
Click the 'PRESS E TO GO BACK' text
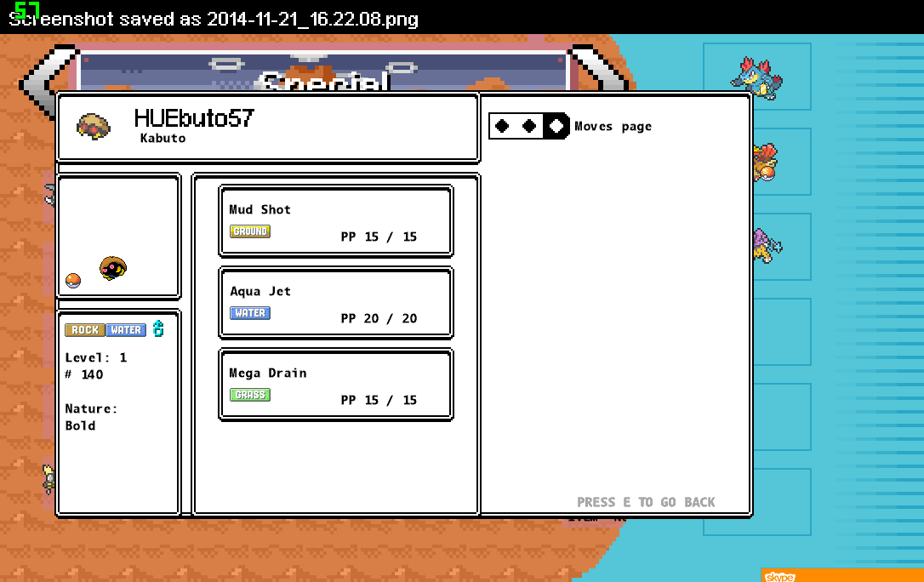[x=646, y=503]
